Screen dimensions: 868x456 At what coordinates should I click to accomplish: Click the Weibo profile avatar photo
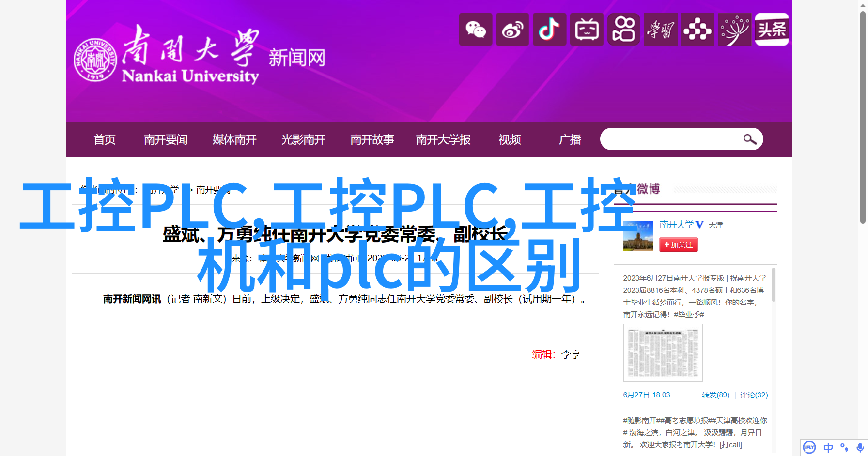click(638, 236)
